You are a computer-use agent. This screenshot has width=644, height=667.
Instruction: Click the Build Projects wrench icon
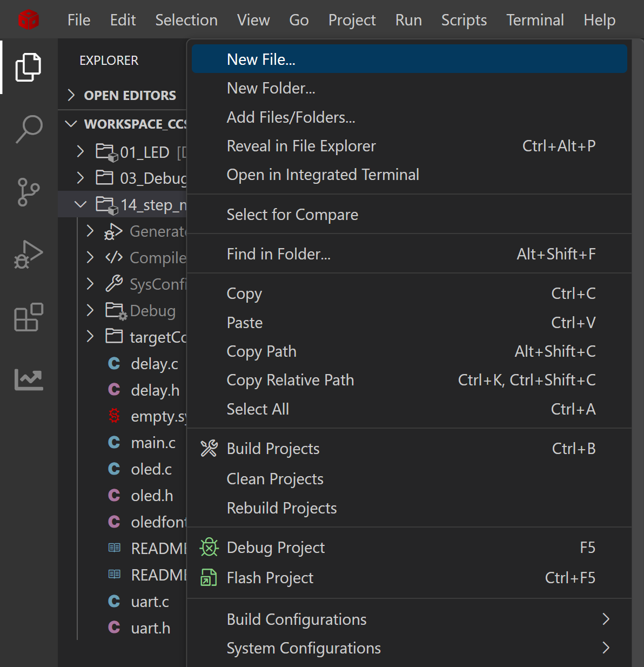click(209, 449)
